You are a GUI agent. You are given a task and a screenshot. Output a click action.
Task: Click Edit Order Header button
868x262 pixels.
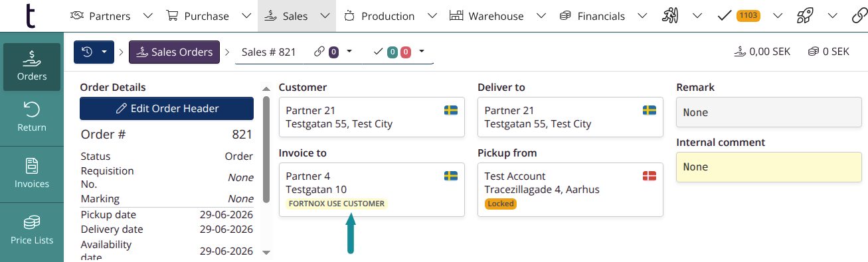click(x=167, y=109)
